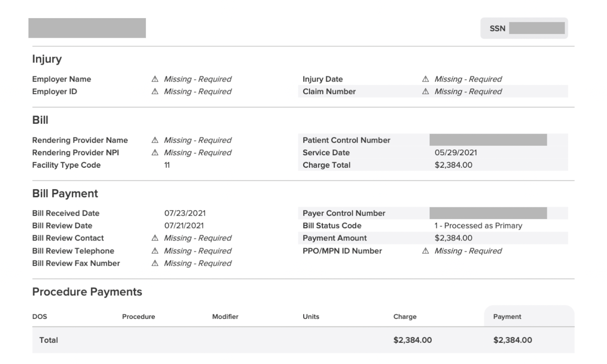This screenshot has height=364, width=607.
Task: Click warning icon for Bill Review Fax Number
Action: point(155,263)
